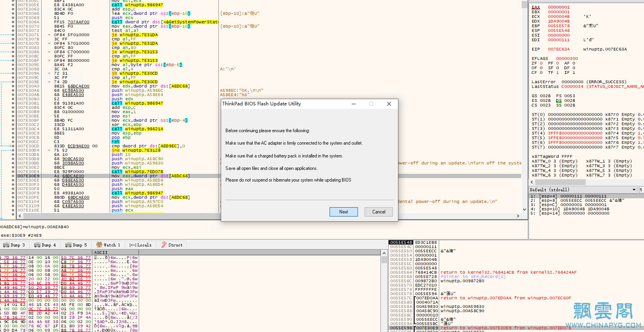Select the EIP register value 007EC63A
This screenshot has height=332, width=644.
(x=558, y=49)
